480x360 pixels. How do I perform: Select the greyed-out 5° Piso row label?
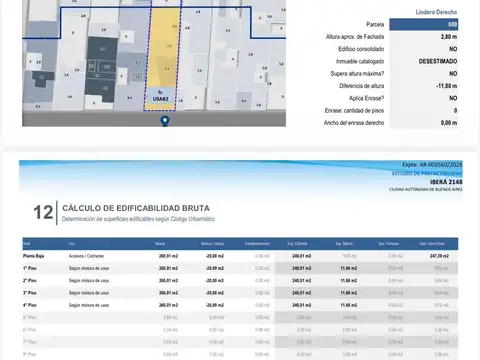click(x=29, y=318)
